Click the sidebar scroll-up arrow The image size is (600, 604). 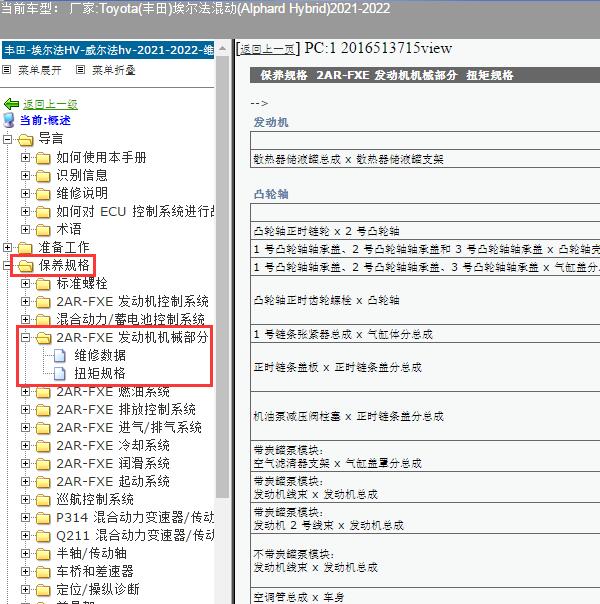click(x=222, y=49)
